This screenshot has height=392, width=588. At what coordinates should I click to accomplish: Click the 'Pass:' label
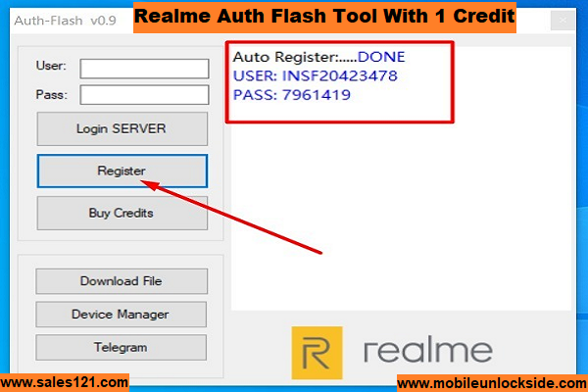[52, 94]
